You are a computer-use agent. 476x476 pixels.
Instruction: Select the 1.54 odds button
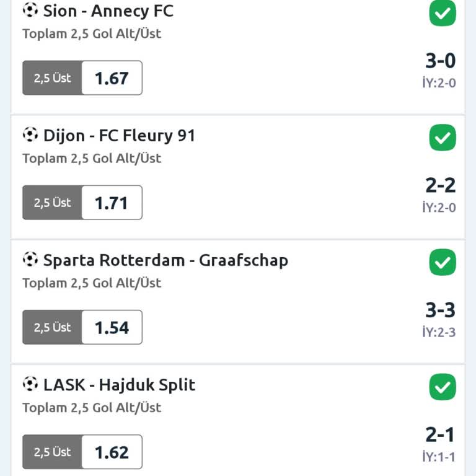point(112,327)
